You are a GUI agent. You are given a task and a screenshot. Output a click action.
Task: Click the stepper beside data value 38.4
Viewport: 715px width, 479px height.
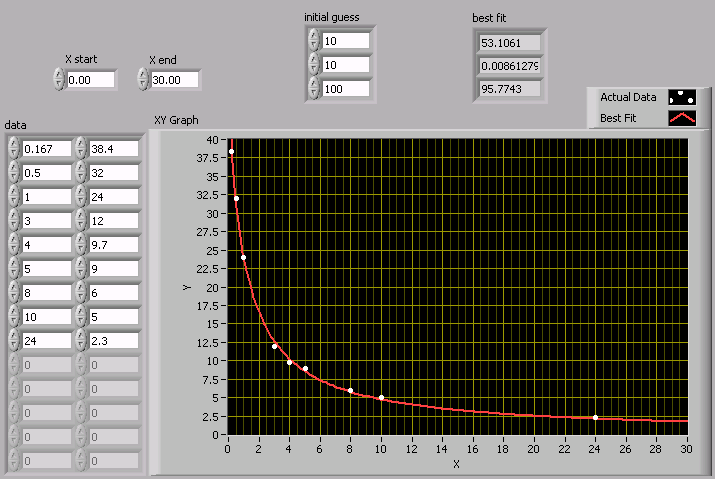81,148
